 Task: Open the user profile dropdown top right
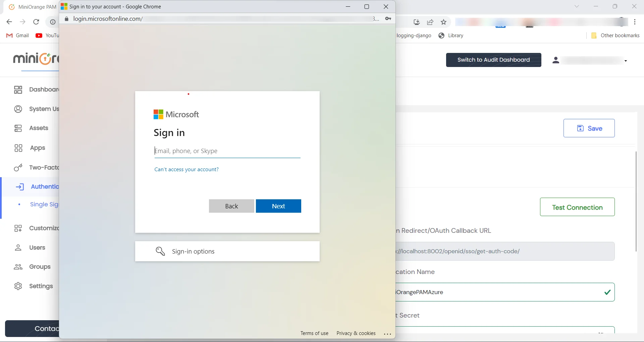tap(625, 60)
